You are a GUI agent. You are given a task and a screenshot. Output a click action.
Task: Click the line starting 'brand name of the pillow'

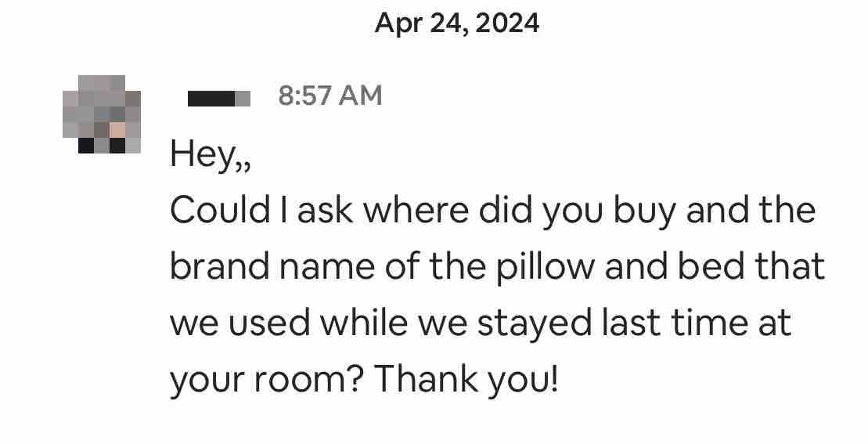click(x=497, y=267)
